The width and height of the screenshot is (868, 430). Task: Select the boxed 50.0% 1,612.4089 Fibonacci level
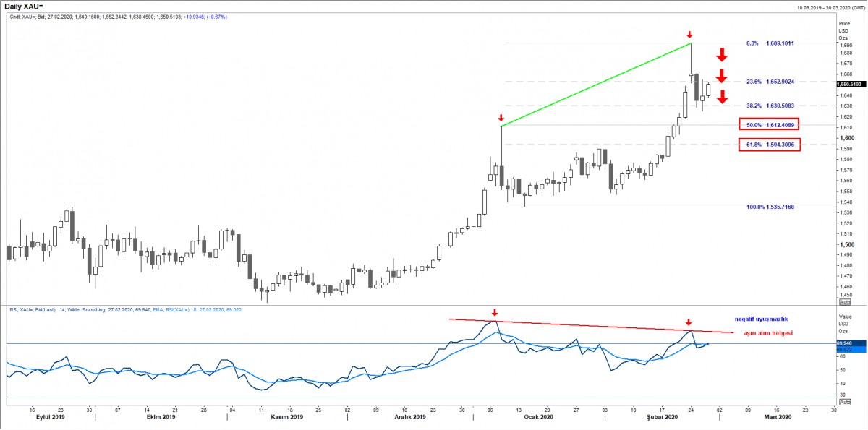[x=768, y=124]
